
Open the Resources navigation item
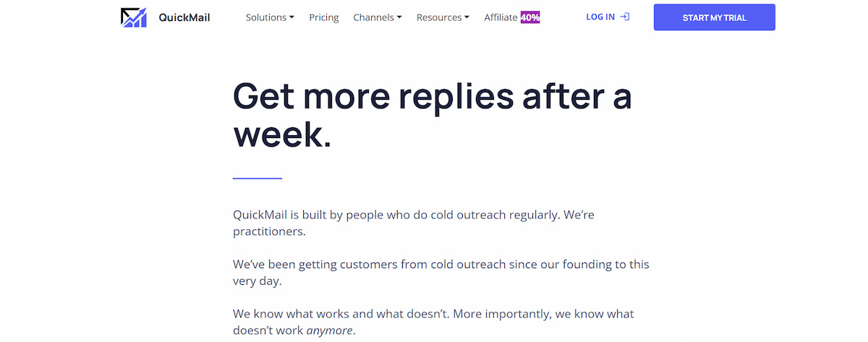click(x=439, y=17)
